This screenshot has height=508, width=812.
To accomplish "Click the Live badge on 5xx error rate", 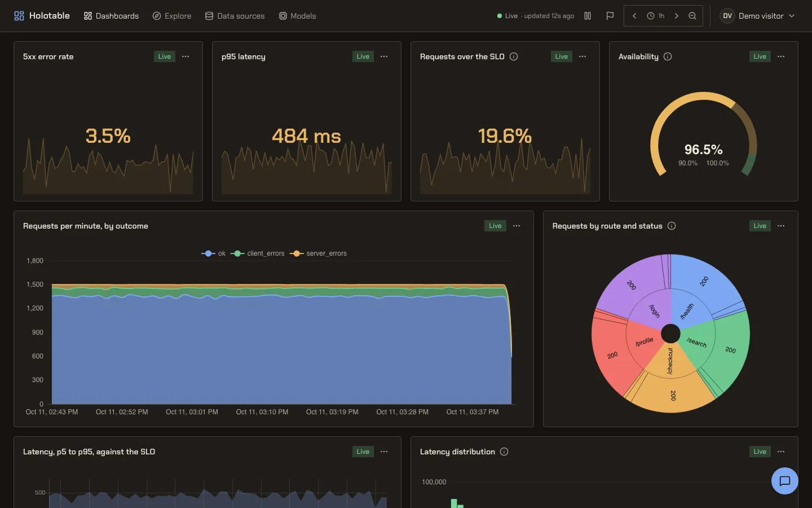I will tap(165, 56).
